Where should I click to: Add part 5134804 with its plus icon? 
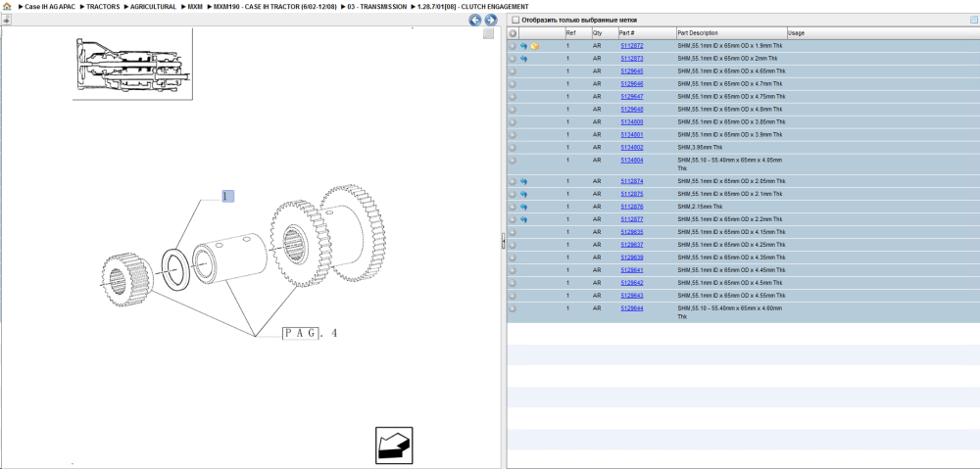(513, 161)
